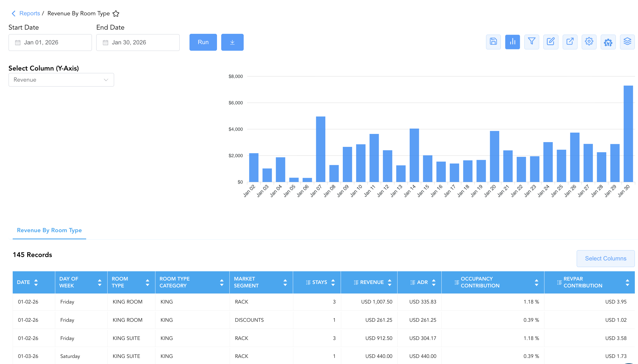Screen dimensions: 638x364
Task: Sort by ROOM TYPE CATEGORY arrows
Action: (222, 282)
